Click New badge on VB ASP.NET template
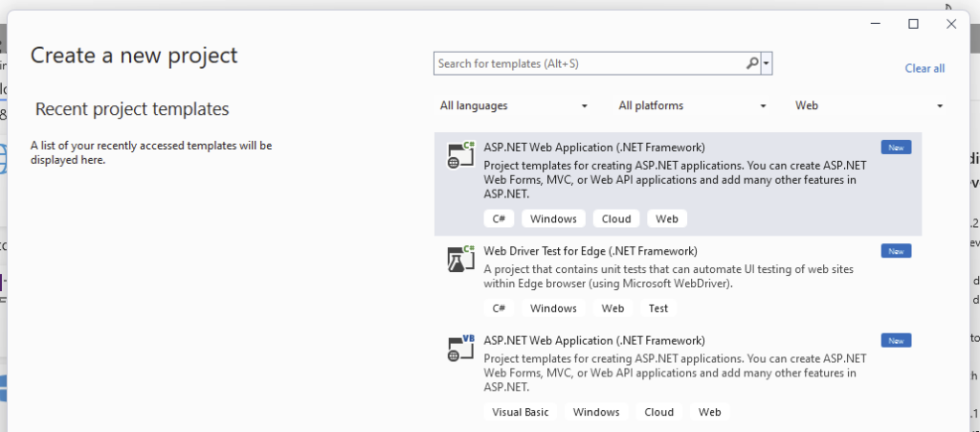This screenshot has width=980, height=432. coord(896,340)
